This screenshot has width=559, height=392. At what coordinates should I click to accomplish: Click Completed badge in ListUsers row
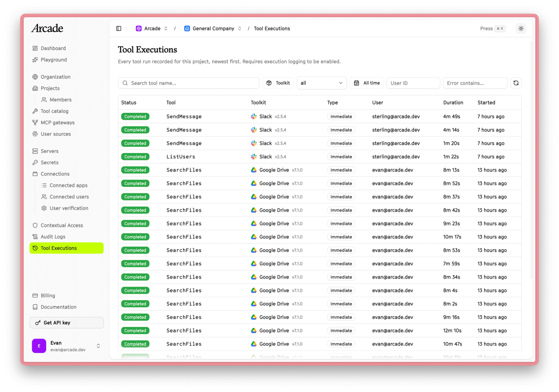point(135,157)
